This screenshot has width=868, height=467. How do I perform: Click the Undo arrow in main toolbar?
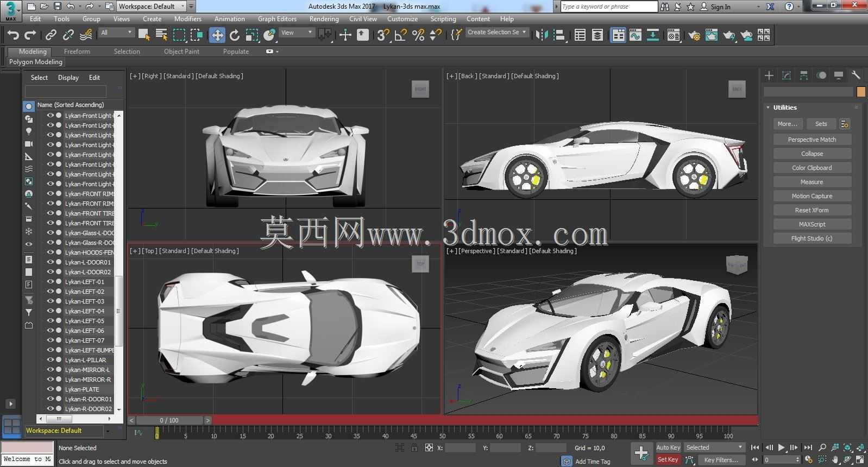tap(13, 35)
